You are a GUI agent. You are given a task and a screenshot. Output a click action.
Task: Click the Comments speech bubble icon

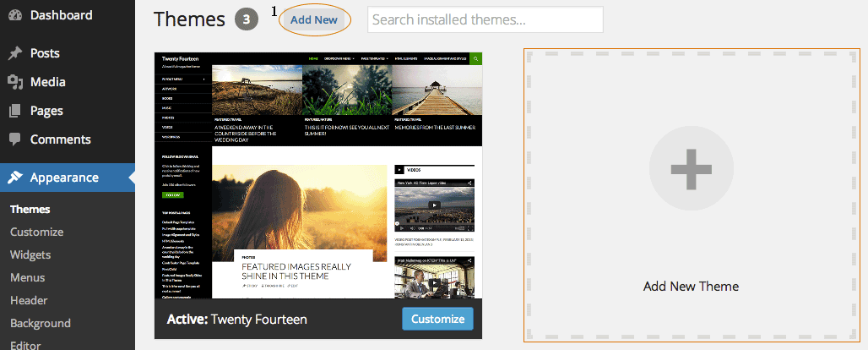click(x=15, y=139)
